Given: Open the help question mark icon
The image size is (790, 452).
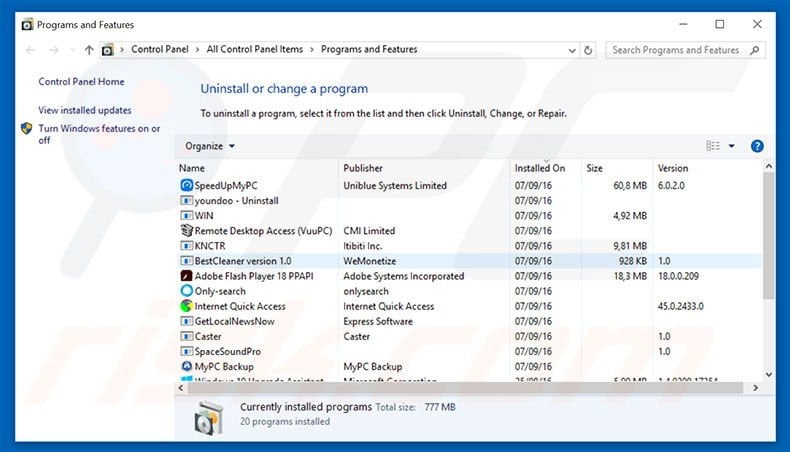Looking at the screenshot, I should (x=757, y=146).
